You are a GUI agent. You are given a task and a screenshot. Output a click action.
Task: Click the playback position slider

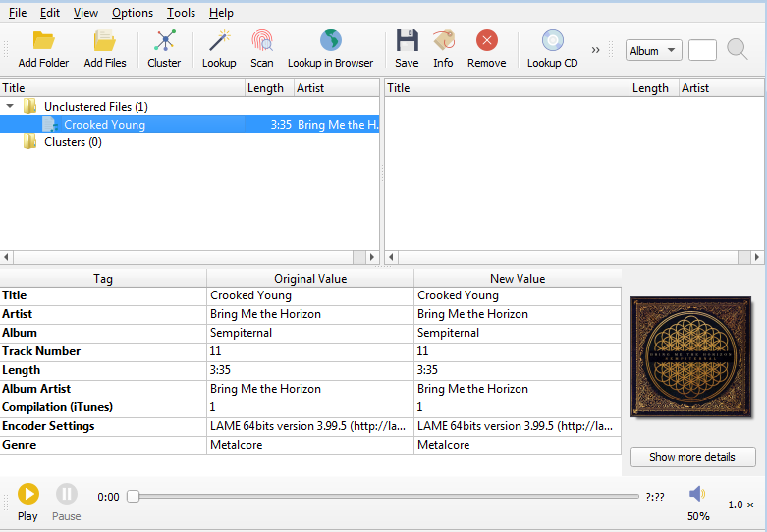pos(383,497)
